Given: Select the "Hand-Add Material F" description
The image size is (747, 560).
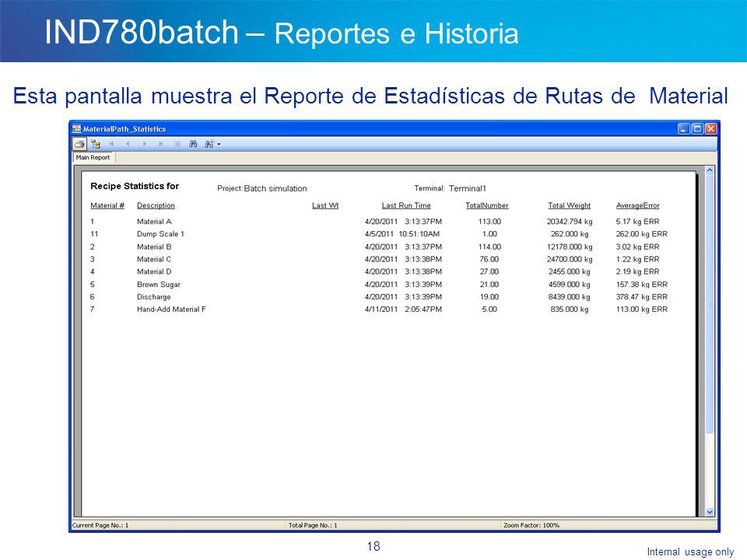Looking at the screenshot, I should 171,310.
